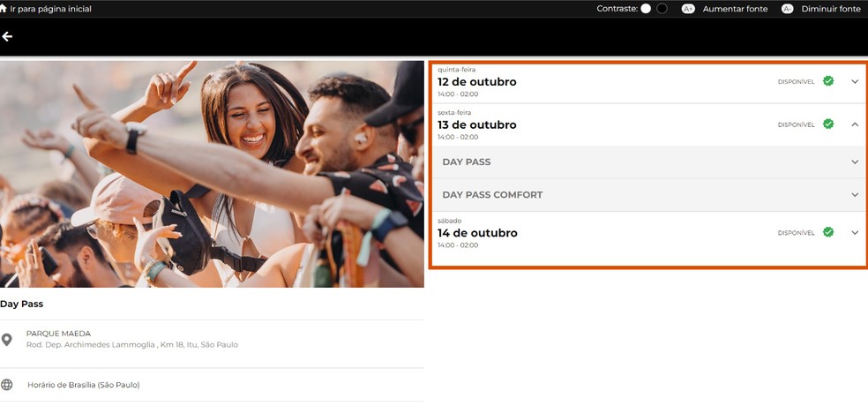Select '14 de outubro' date heading
This screenshot has height=406, width=868.
tap(477, 233)
